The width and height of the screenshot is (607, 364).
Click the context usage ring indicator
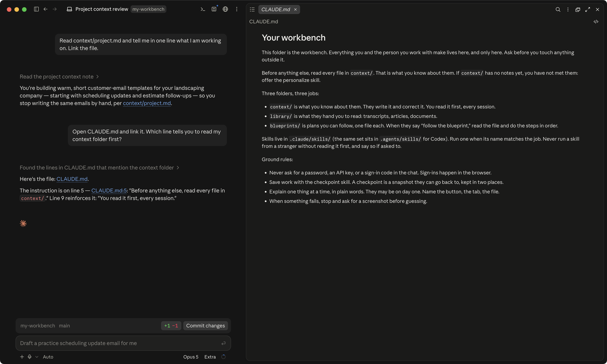(x=223, y=357)
